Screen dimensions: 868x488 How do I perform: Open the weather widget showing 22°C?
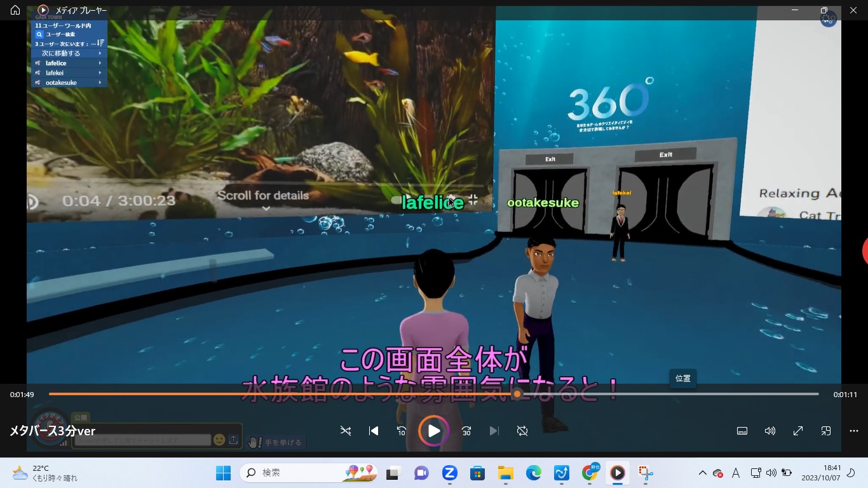point(44,473)
